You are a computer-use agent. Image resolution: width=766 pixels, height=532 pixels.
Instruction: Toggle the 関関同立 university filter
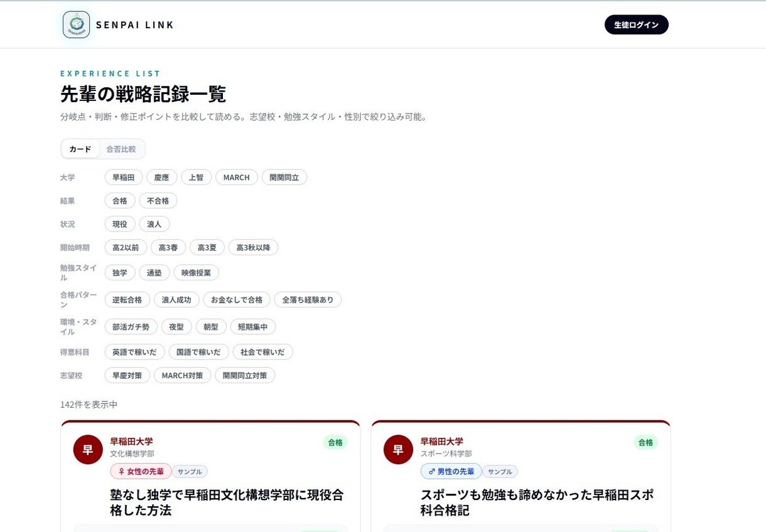click(x=284, y=178)
